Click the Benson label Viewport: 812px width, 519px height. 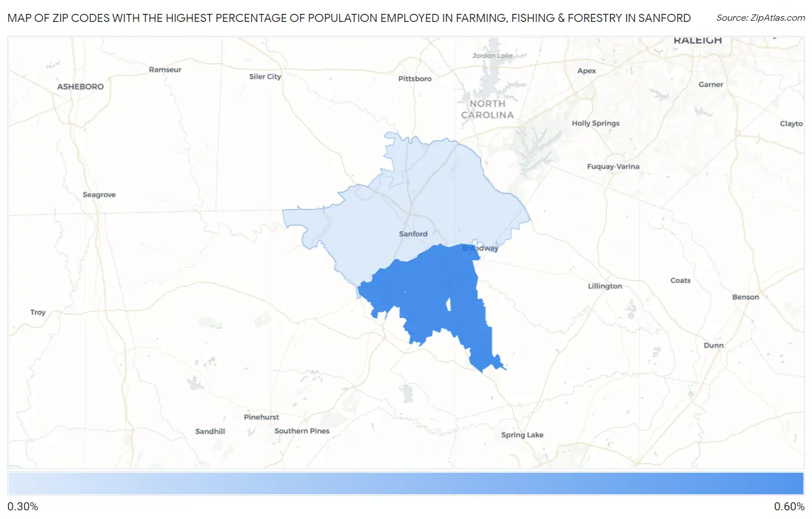coord(746,297)
